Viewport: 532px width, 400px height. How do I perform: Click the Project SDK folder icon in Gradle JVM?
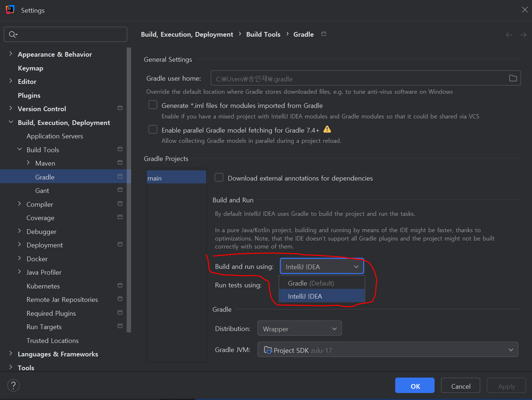tap(268, 350)
